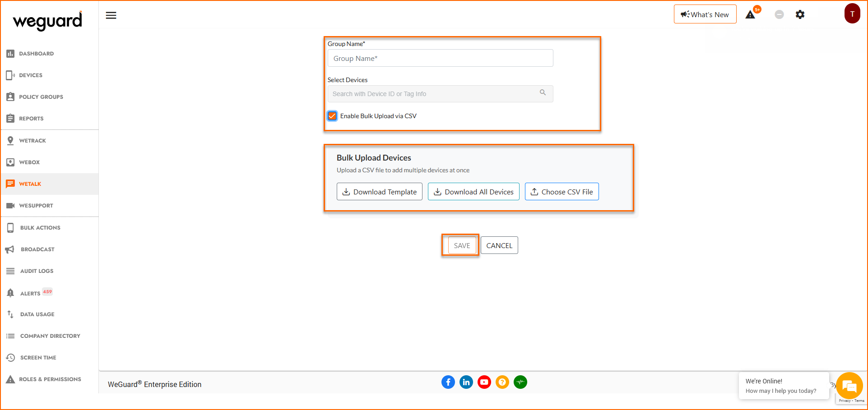Click the hamburger menu icon

point(111,15)
